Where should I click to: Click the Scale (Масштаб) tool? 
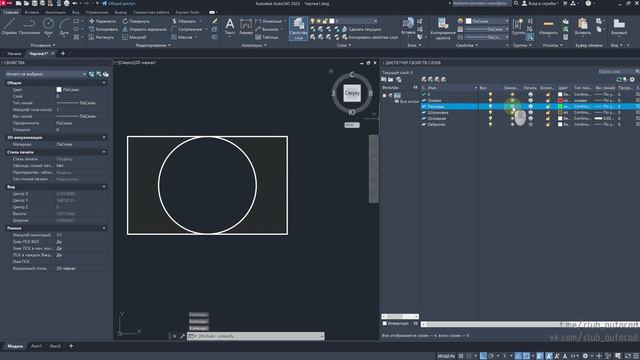(x=134, y=37)
